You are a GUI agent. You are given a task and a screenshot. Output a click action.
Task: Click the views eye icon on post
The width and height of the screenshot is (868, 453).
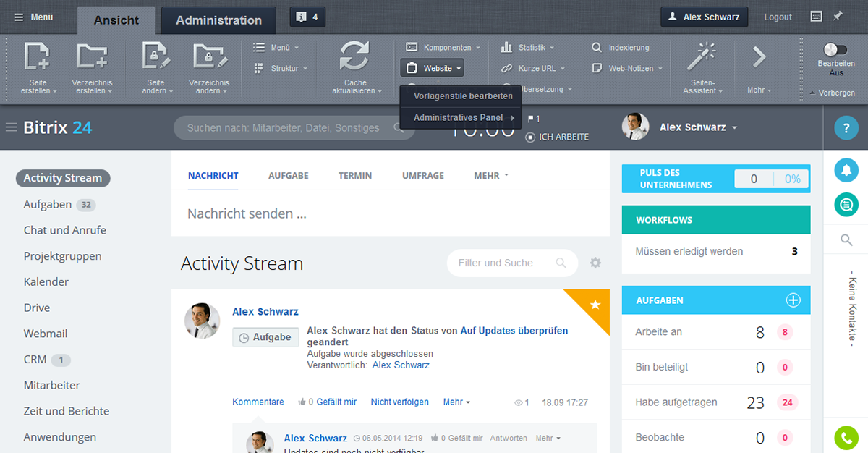[517, 402]
